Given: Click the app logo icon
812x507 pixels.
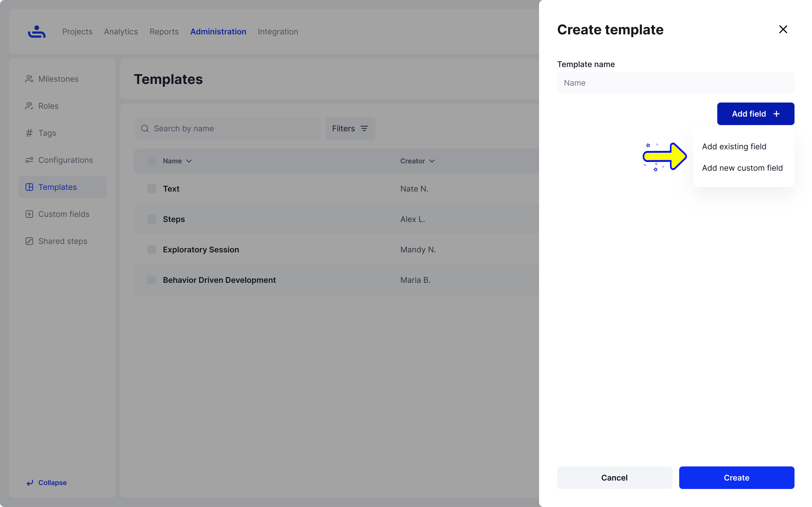Looking at the screenshot, I should pyautogui.click(x=37, y=32).
